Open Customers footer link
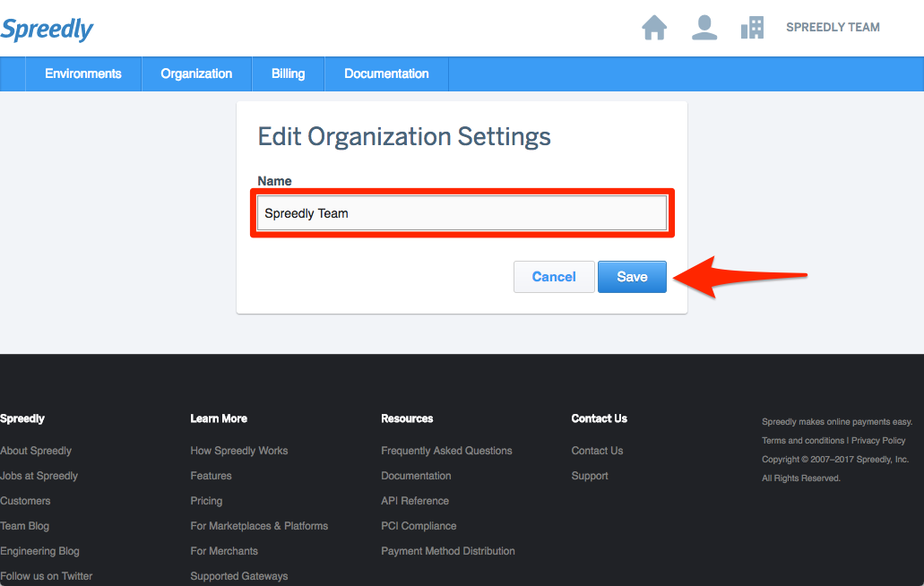Viewport: 924px width, 586px height. point(25,501)
